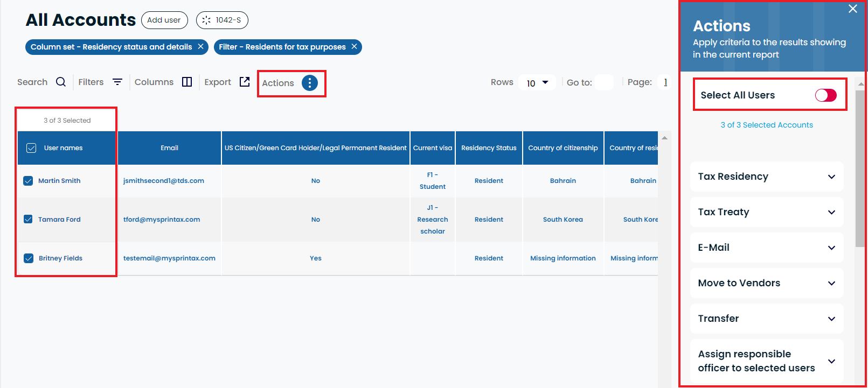Expand Assign responsible officer section

[x=767, y=361]
